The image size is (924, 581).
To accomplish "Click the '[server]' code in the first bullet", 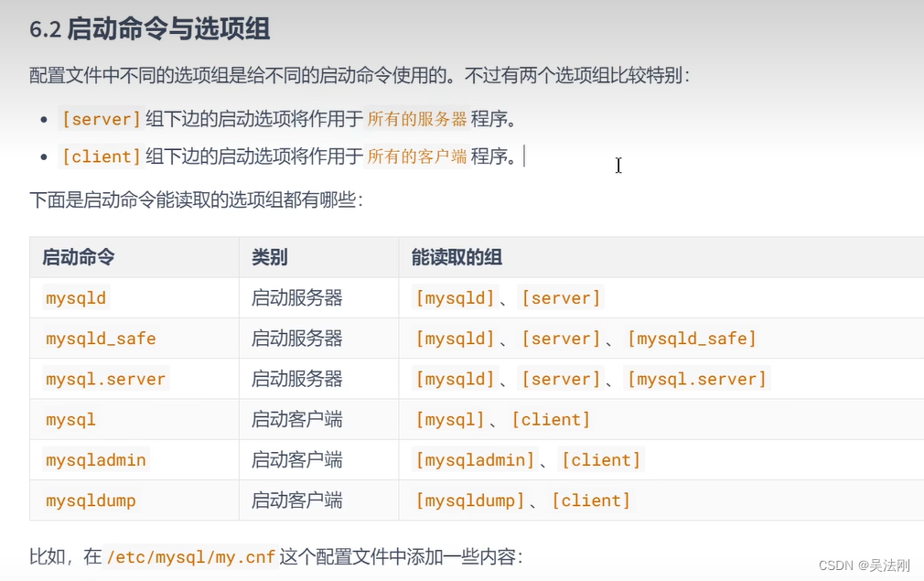I will [x=102, y=119].
